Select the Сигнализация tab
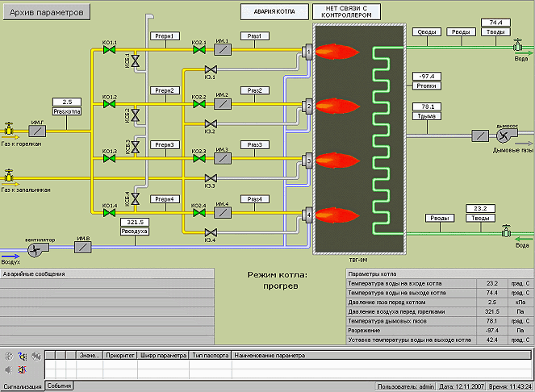 click(x=22, y=386)
